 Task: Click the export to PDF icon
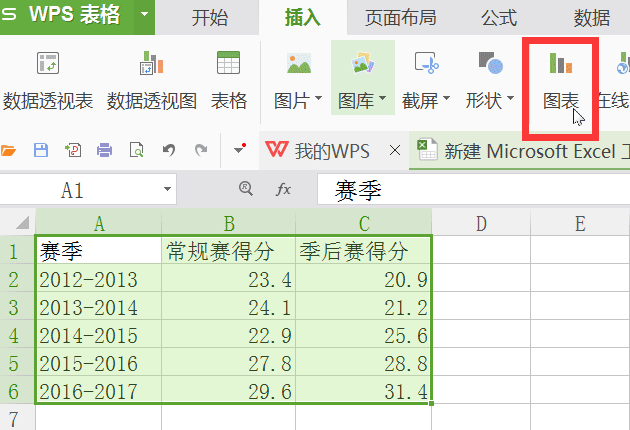click(x=73, y=150)
